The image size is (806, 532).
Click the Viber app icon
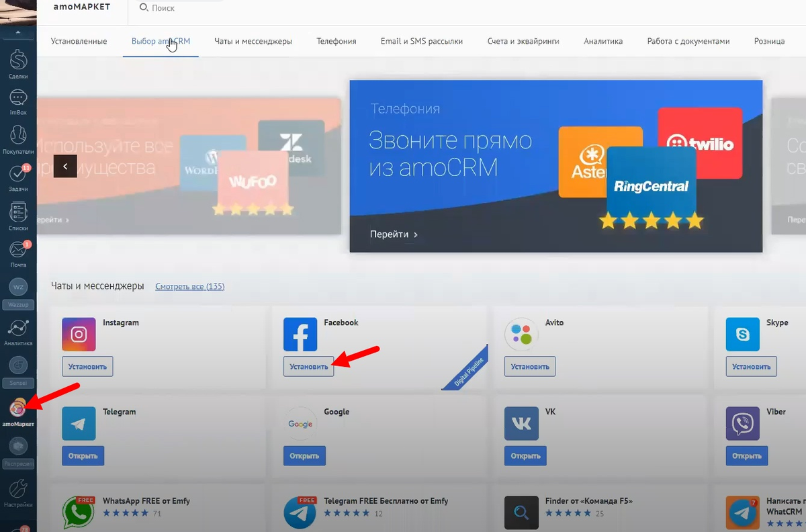[x=743, y=423]
